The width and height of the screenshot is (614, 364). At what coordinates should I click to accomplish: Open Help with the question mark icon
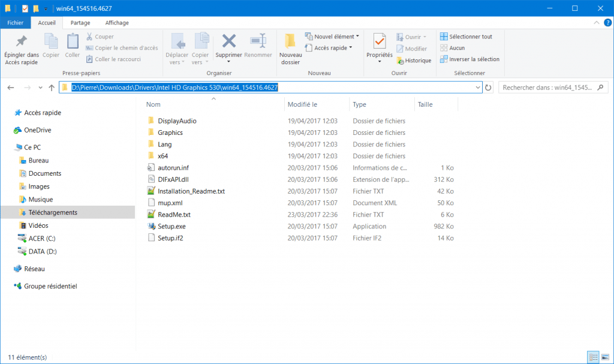pos(608,23)
